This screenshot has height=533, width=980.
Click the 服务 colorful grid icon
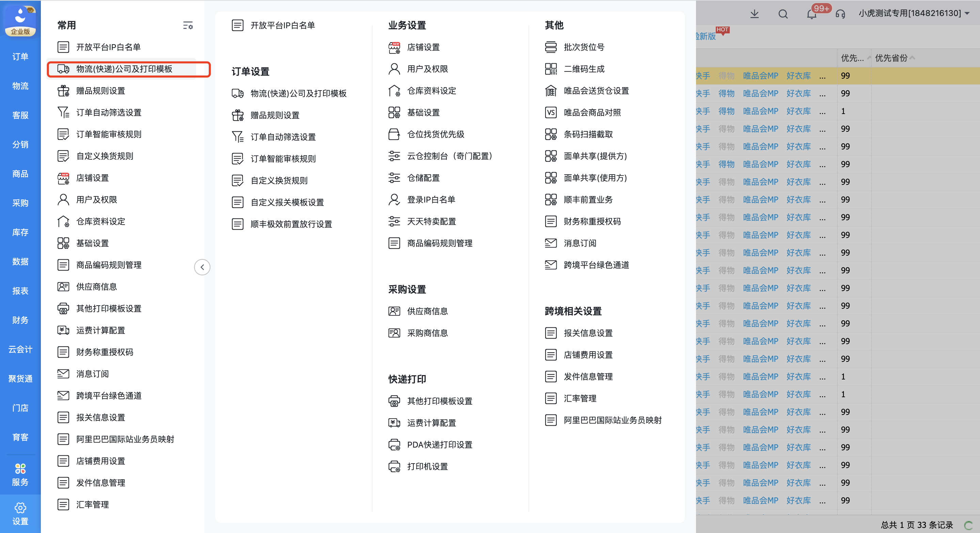coord(20,468)
